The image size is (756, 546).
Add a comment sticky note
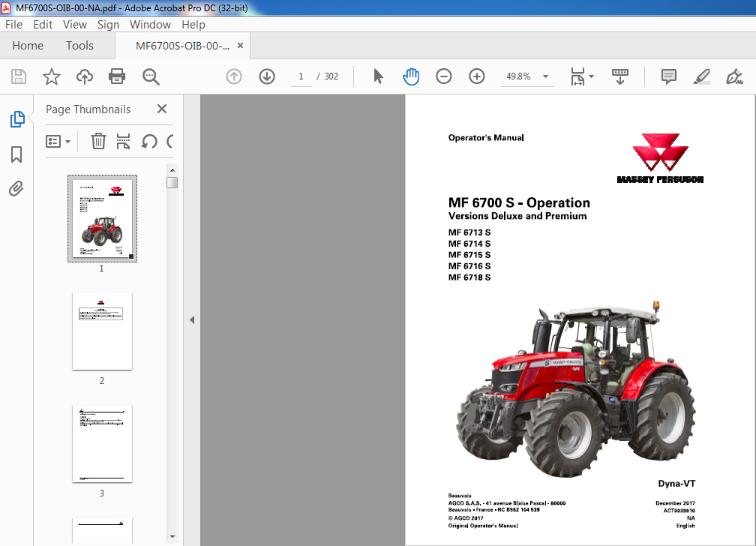tap(668, 76)
